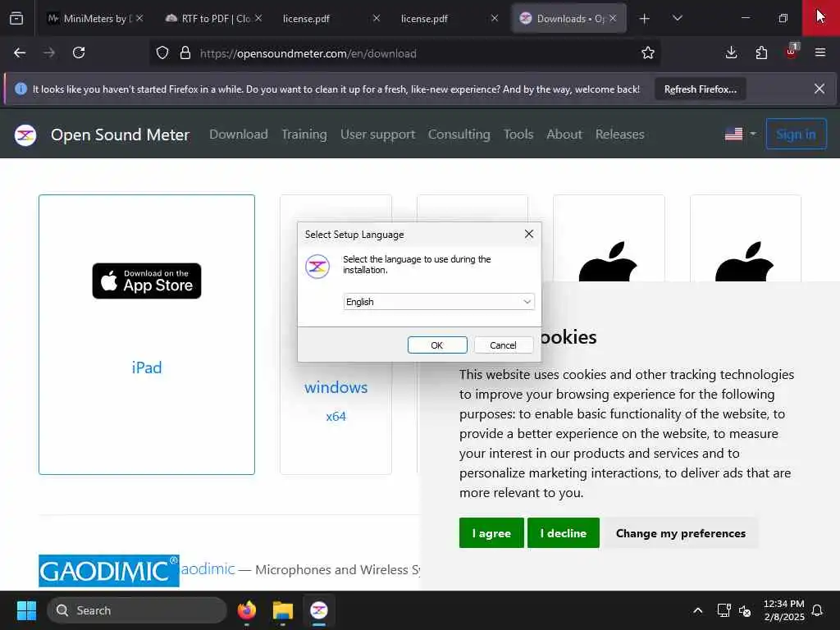The width and height of the screenshot is (840, 630).
Task: Switch to the MiniMeters tab
Action: pos(95,18)
